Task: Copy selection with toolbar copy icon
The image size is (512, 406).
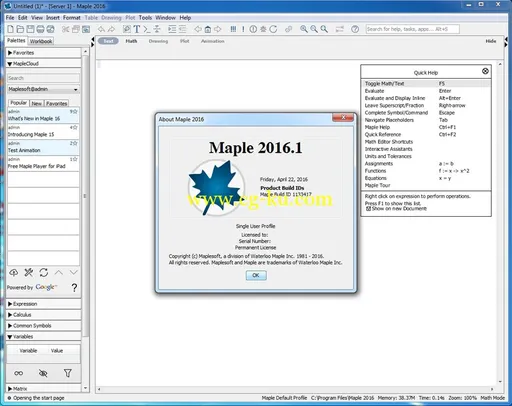Action: pyautogui.click(x=76, y=29)
